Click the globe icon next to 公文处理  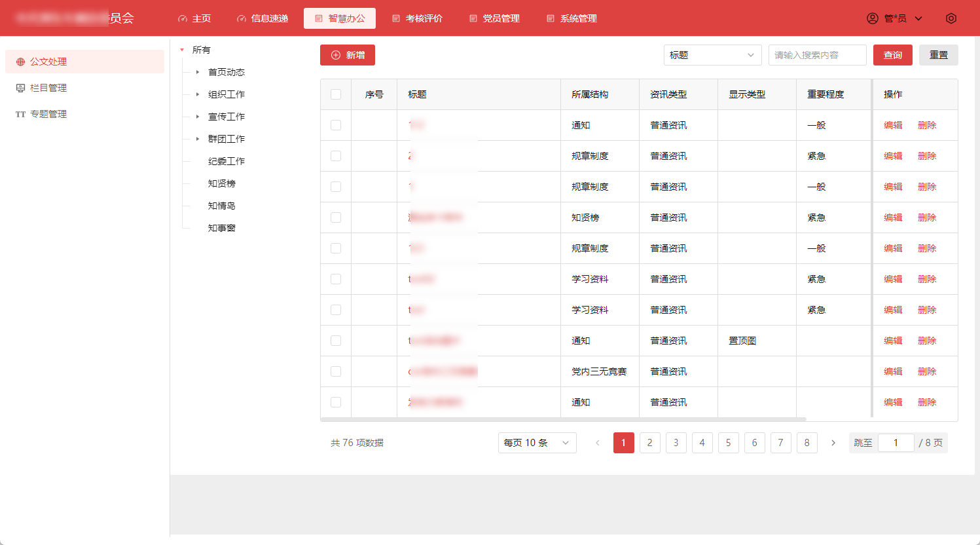click(x=20, y=62)
